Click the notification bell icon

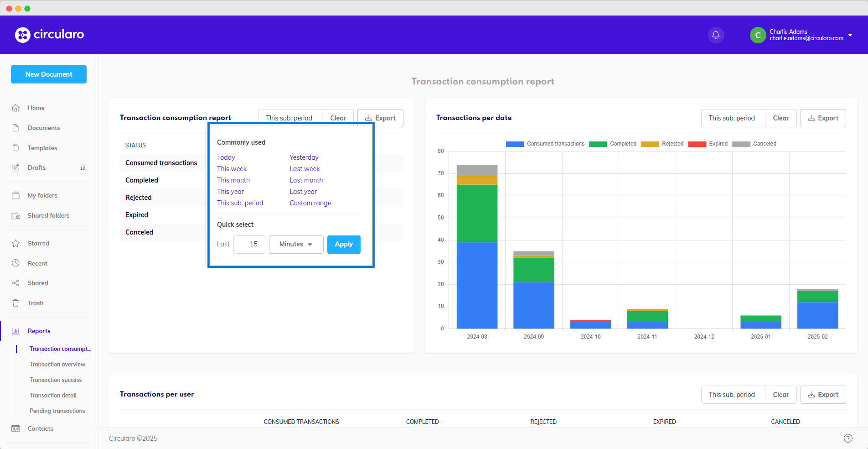pos(716,35)
